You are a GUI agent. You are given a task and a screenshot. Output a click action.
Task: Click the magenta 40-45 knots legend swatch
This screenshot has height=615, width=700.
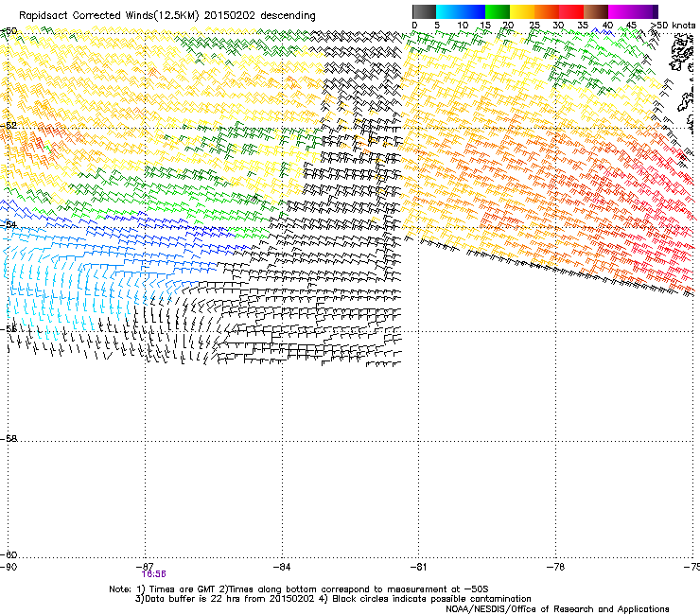(621, 11)
